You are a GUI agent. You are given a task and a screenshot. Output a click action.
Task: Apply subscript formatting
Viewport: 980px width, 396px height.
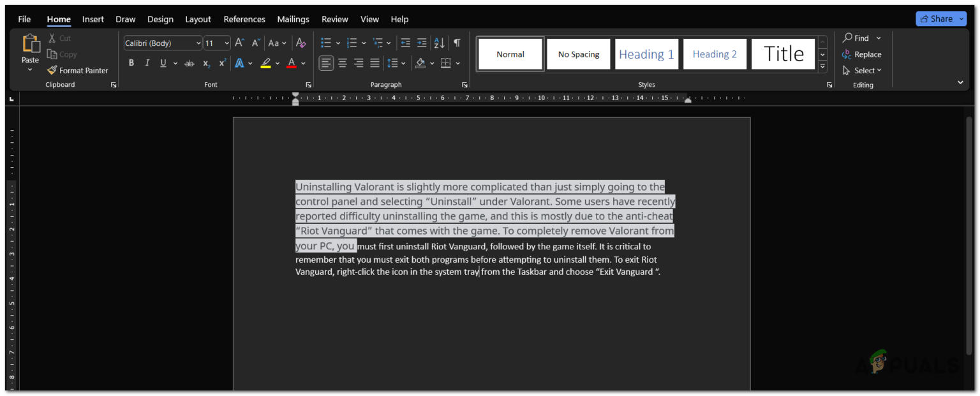click(205, 62)
